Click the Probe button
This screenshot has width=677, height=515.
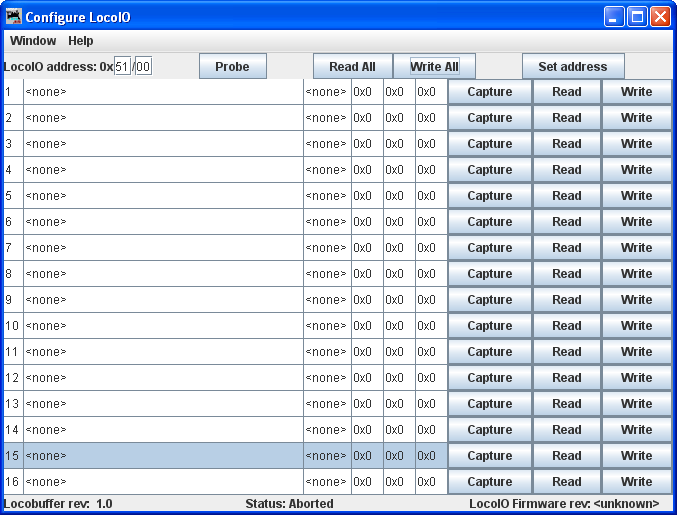(232, 67)
